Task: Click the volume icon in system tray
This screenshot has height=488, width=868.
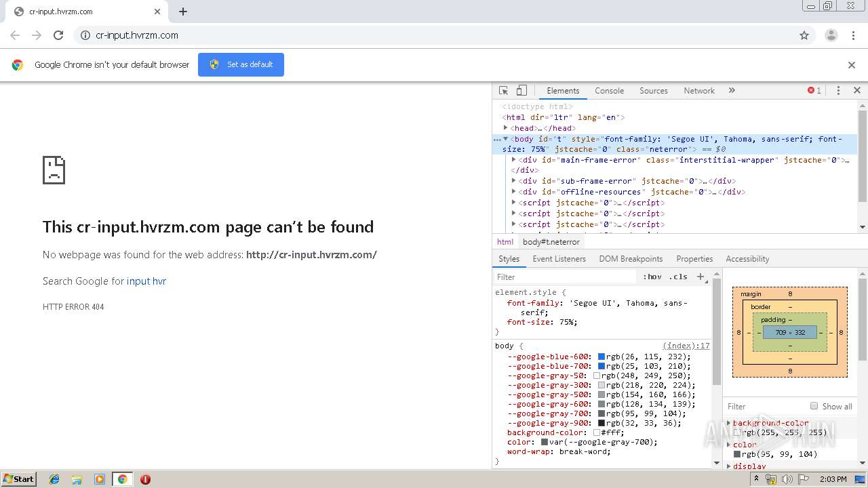Action: pyautogui.click(x=787, y=479)
